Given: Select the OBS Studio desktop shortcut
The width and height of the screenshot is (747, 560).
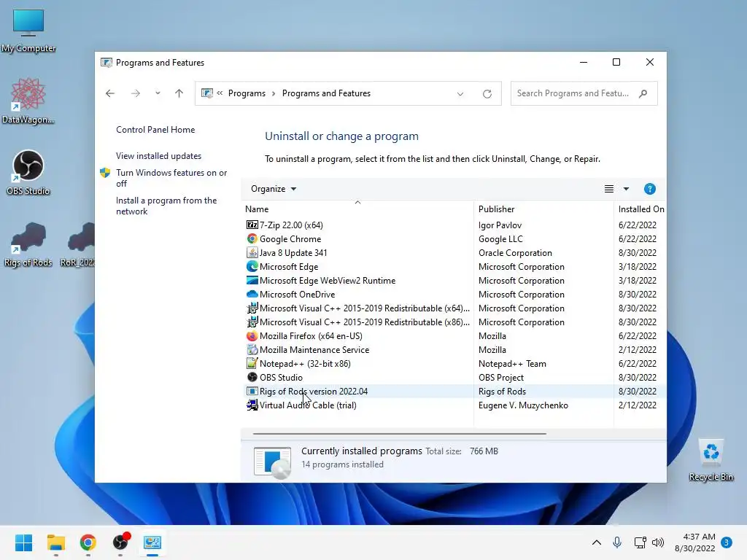Looking at the screenshot, I should tap(28, 172).
